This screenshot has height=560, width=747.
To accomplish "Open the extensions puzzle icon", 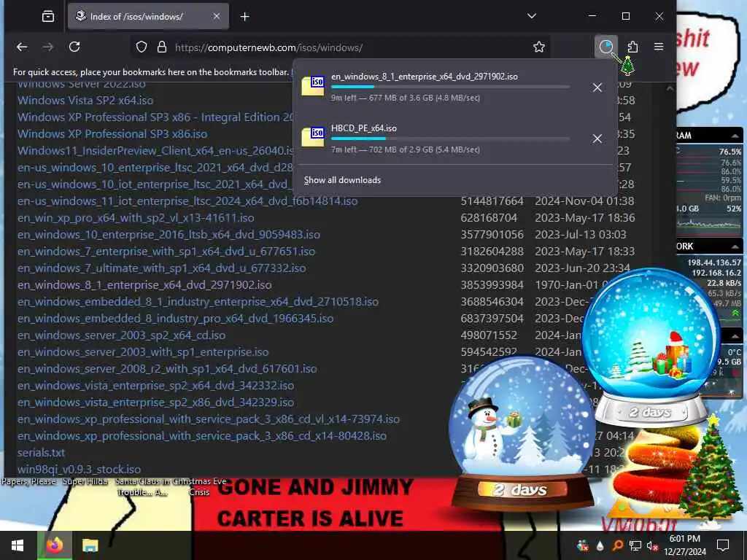I will click(x=632, y=47).
